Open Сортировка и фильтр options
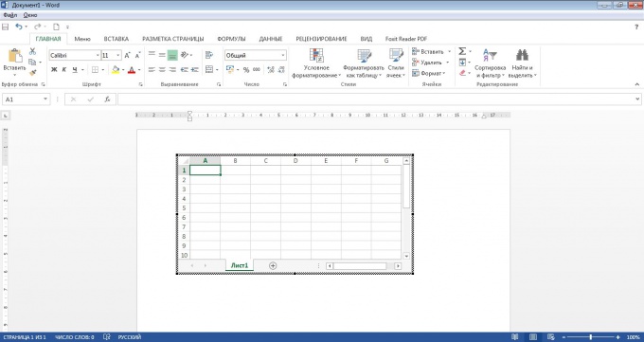The width and height of the screenshot is (644, 342). pos(490,63)
